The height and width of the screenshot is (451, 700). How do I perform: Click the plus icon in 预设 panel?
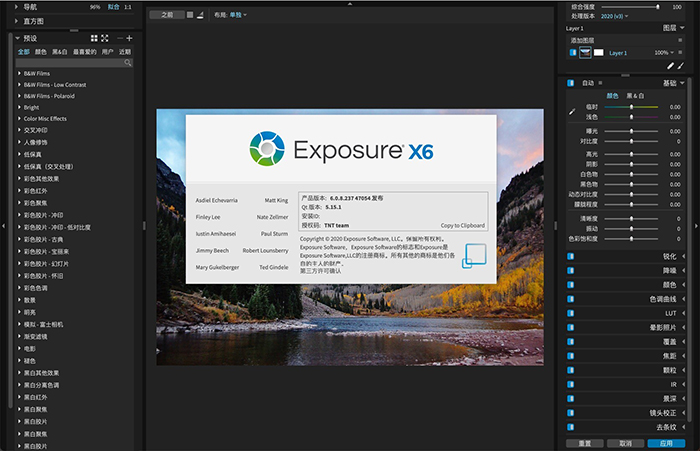tap(129, 38)
